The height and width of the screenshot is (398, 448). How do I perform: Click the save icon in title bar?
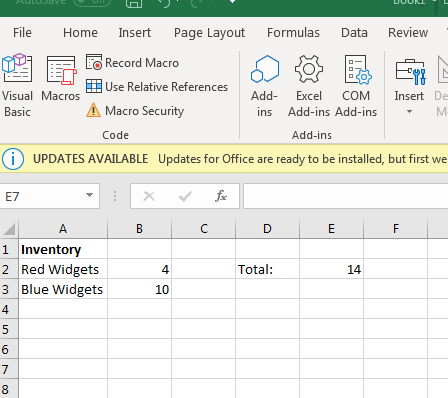point(134,3)
